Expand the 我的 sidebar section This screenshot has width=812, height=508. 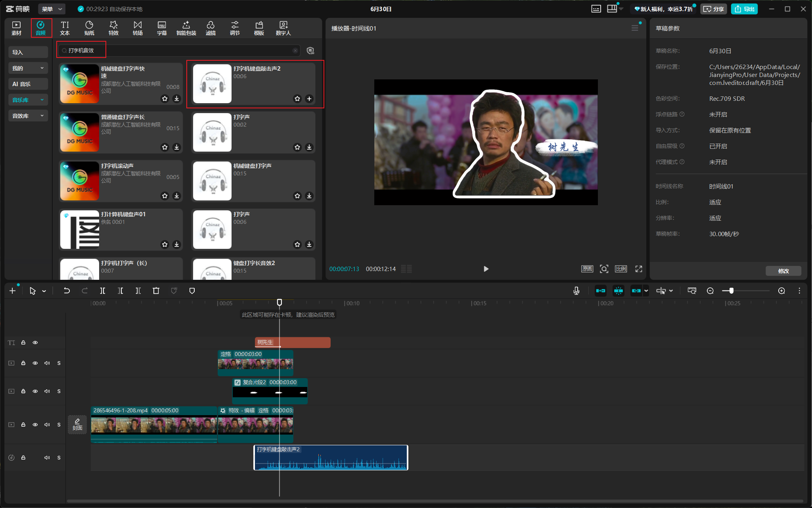(x=28, y=68)
